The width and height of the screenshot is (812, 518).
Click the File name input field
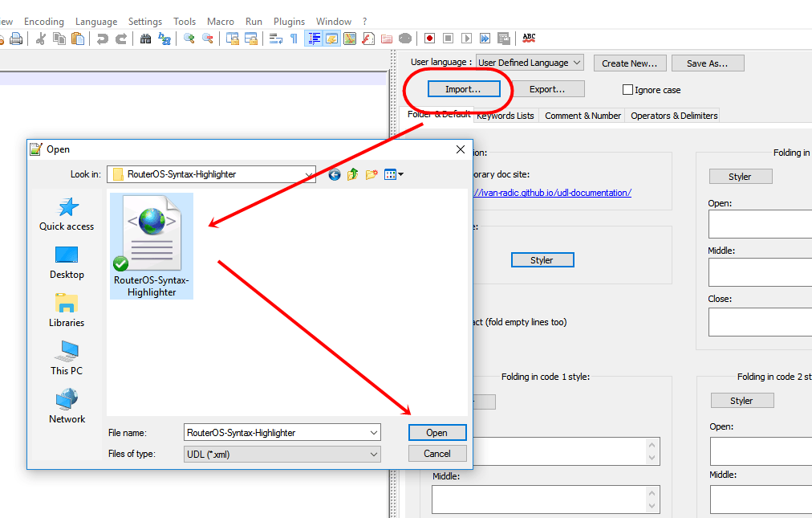[282, 433]
